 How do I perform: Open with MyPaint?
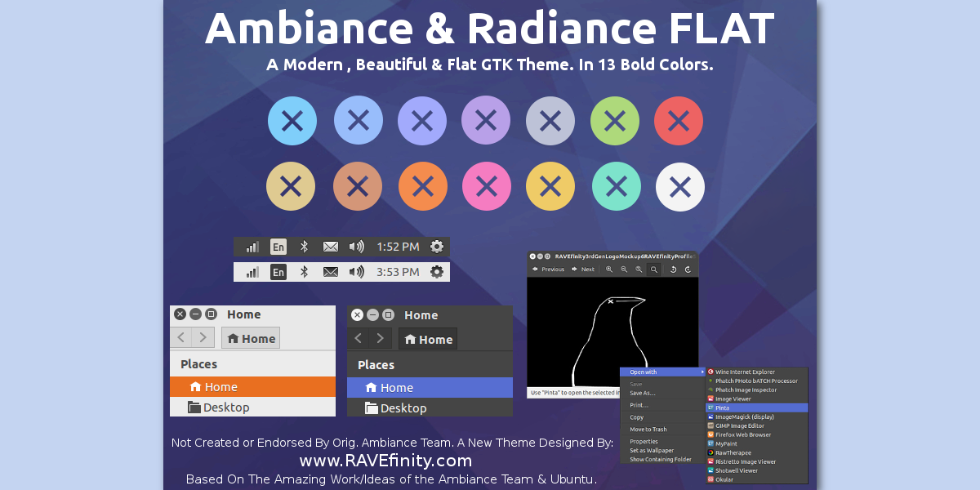click(x=756, y=443)
